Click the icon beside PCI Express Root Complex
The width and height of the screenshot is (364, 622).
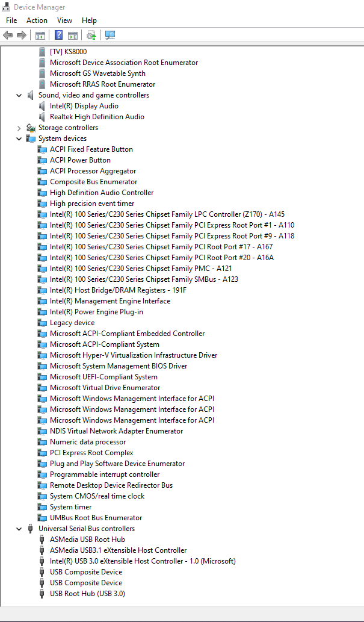coord(42,453)
